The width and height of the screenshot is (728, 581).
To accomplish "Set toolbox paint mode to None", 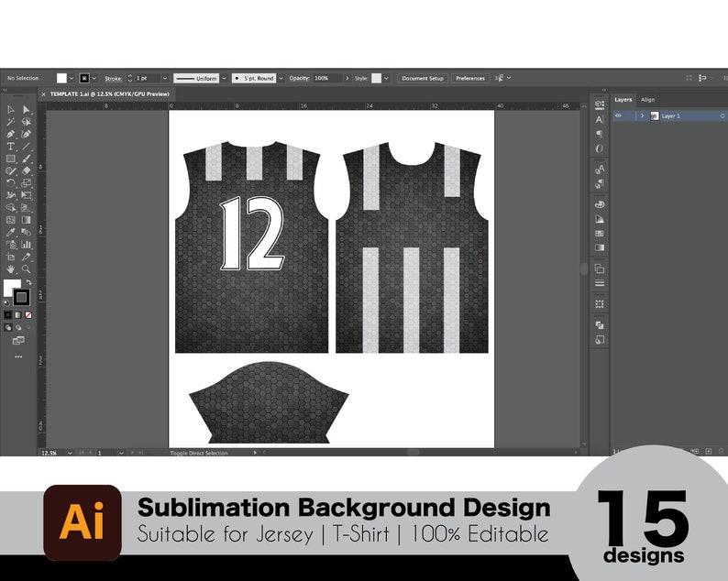I will point(28,315).
